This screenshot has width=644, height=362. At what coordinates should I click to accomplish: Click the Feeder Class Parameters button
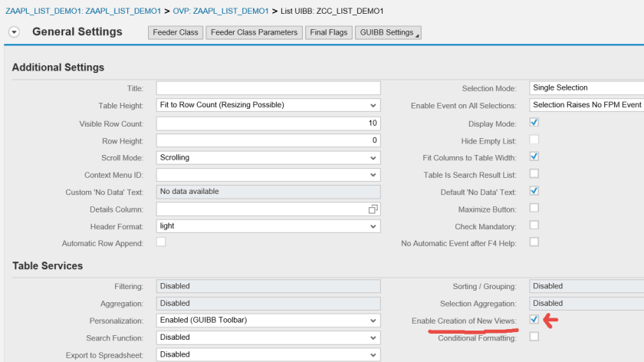pos(254,33)
